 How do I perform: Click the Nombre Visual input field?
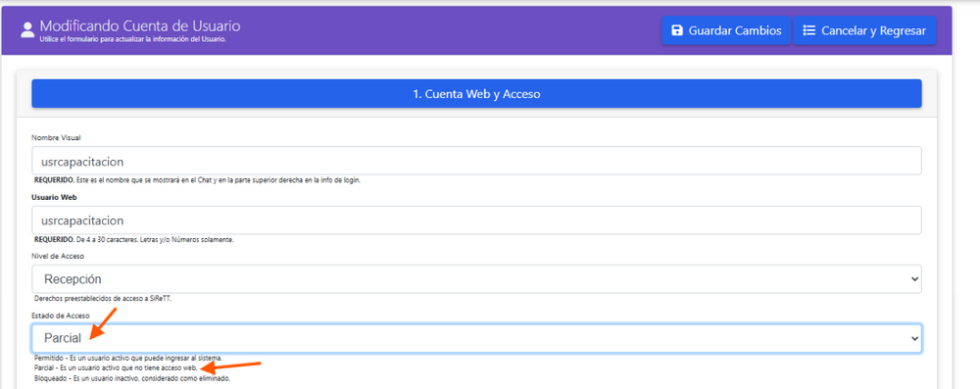click(x=476, y=161)
